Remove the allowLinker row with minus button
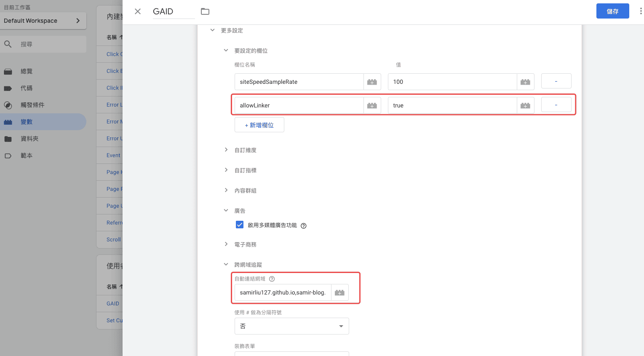This screenshot has width=644, height=356. click(556, 105)
